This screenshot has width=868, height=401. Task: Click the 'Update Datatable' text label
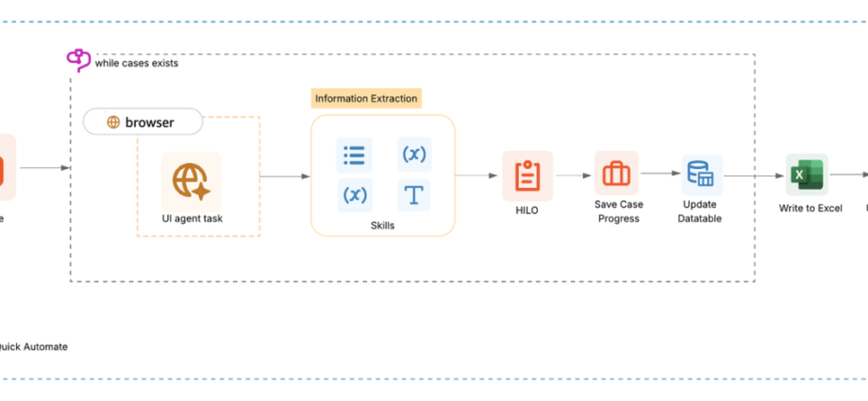pyautogui.click(x=702, y=211)
